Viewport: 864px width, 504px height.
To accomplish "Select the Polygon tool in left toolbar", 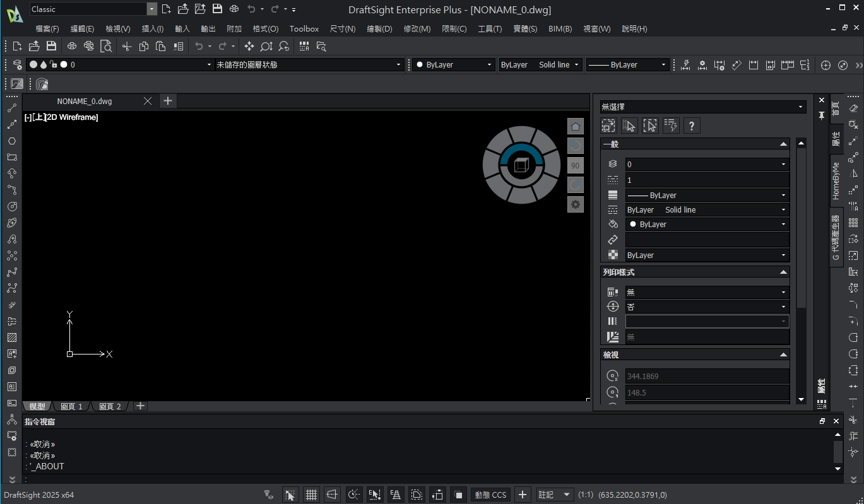I will (12, 141).
